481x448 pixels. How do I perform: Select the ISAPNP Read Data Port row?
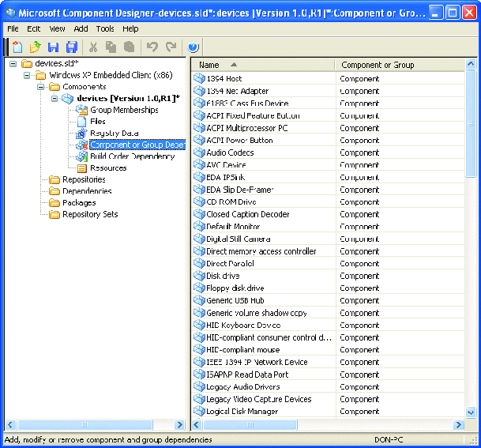point(329,375)
